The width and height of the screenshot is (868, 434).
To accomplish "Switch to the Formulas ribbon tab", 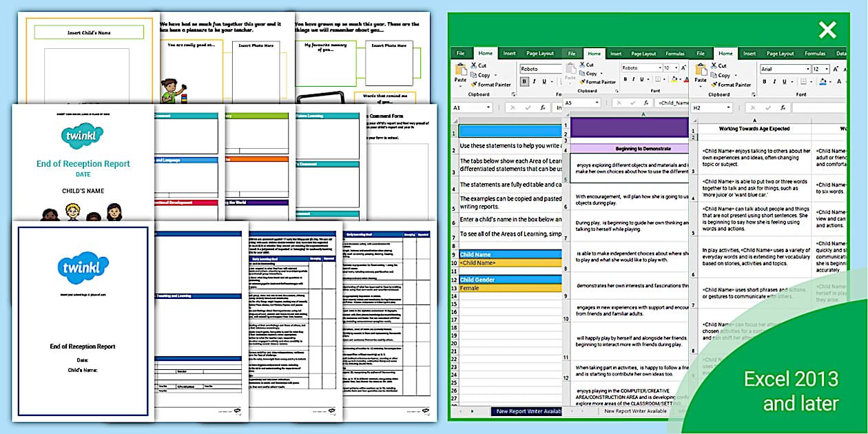I will tap(815, 54).
